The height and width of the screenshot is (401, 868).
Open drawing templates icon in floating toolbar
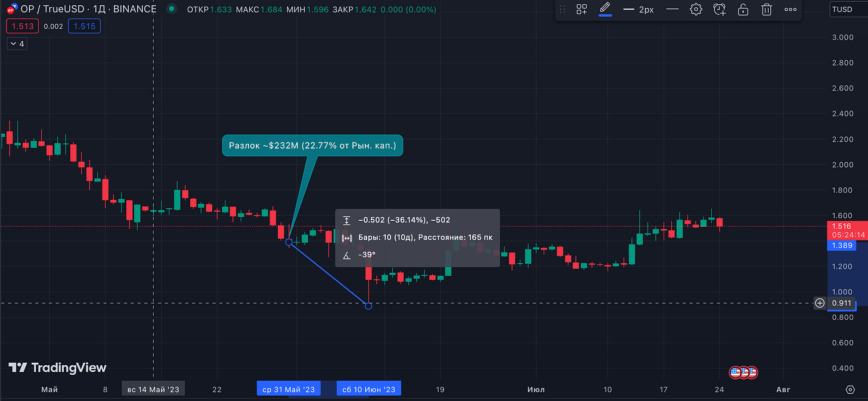point(582,9)
